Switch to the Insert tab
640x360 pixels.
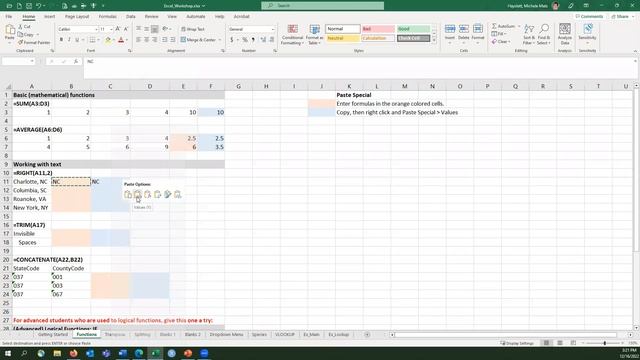(49, 16)
